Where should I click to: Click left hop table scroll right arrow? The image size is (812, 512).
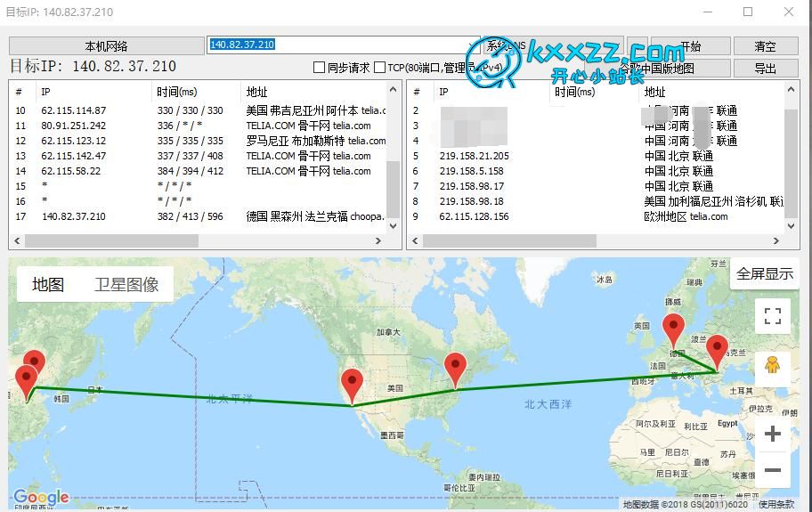pyautogui.click(x=378, y=240)
